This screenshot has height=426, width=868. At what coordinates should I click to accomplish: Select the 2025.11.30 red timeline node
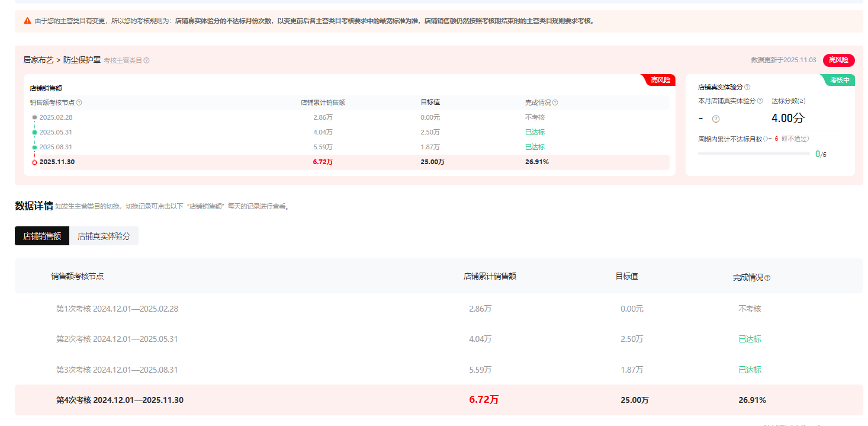point(35,162)
